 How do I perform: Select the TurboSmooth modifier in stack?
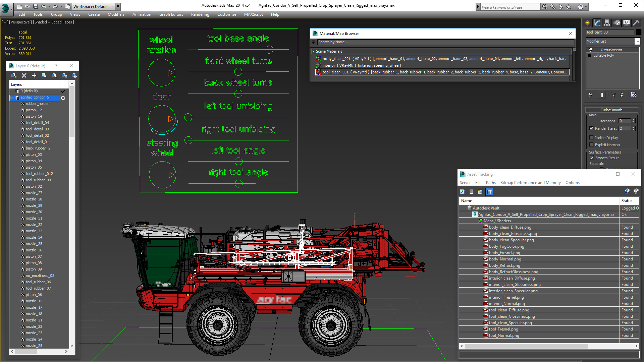point(611,50)
